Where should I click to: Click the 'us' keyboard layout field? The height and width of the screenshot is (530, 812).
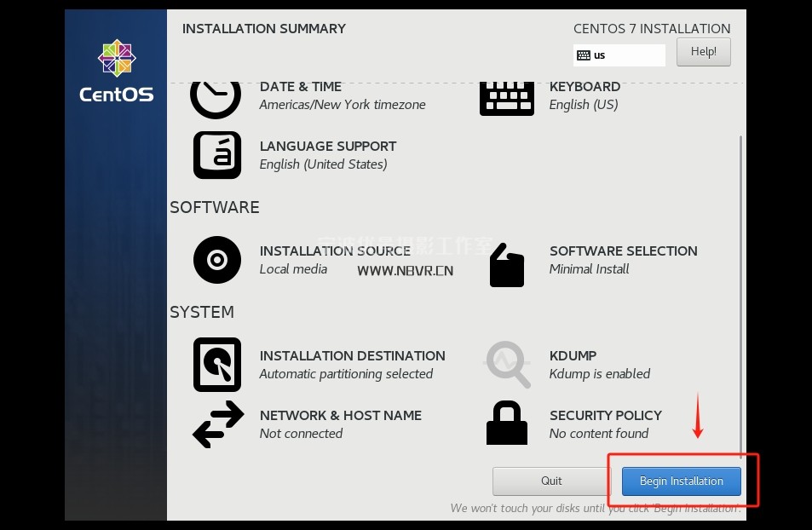619,55
